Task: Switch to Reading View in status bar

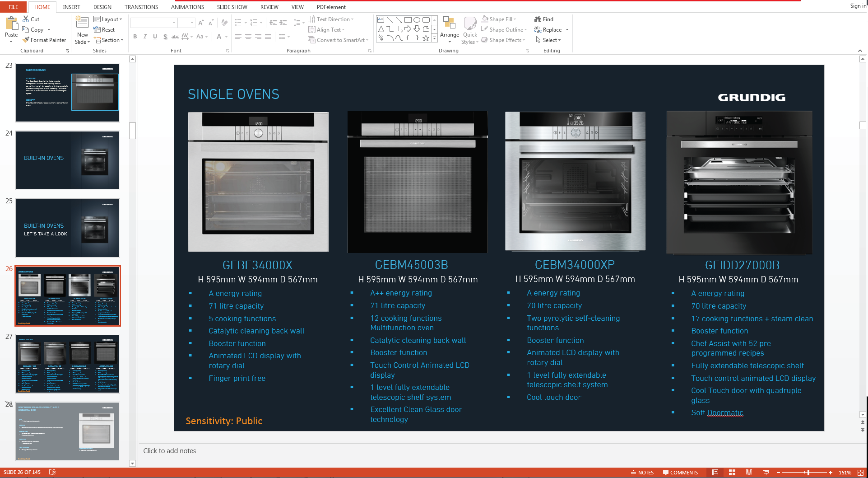Action: [x=749, y=472]
